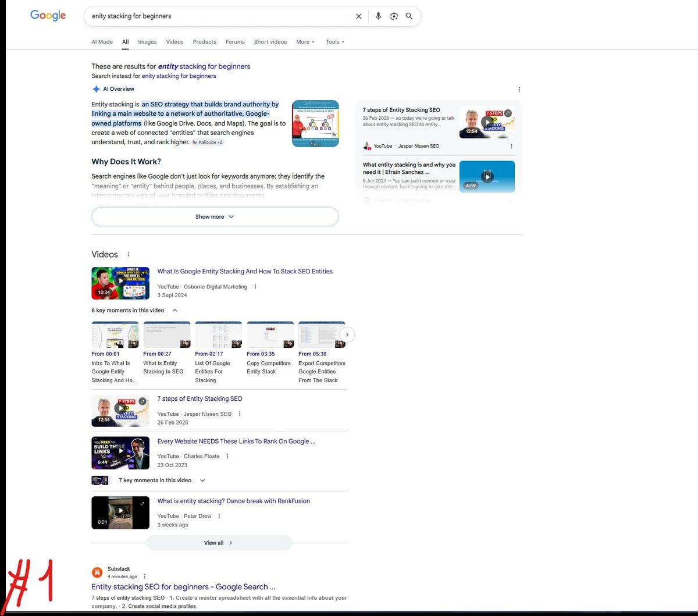Open the Videos section three-dot menu
The height and width of the screenshot is (616, 698).
129,254
